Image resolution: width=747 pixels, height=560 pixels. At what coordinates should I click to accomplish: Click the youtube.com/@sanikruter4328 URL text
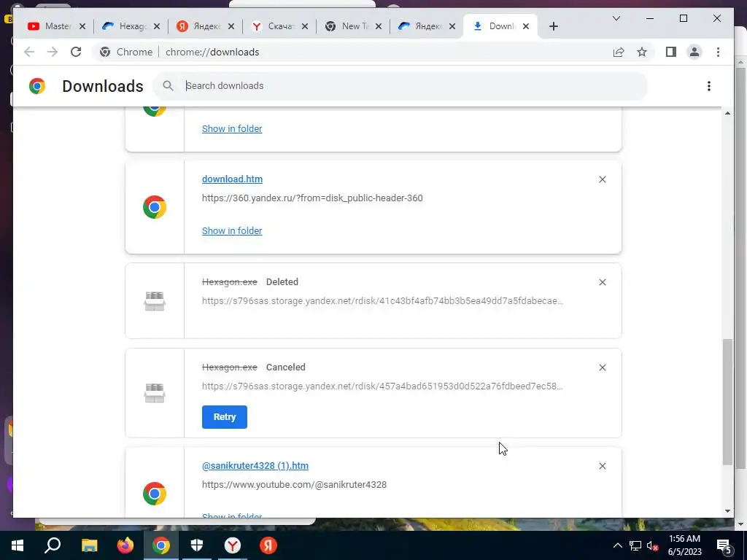[294, 485]
